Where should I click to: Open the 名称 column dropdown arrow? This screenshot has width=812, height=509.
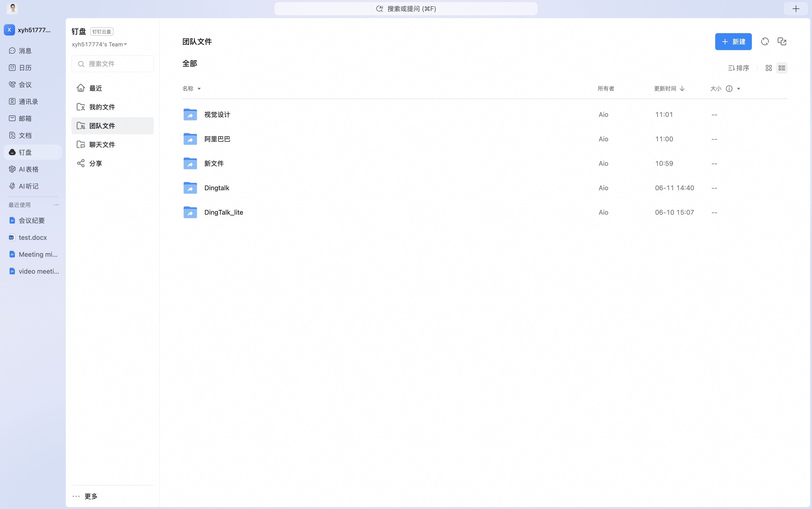pos(199,89)
